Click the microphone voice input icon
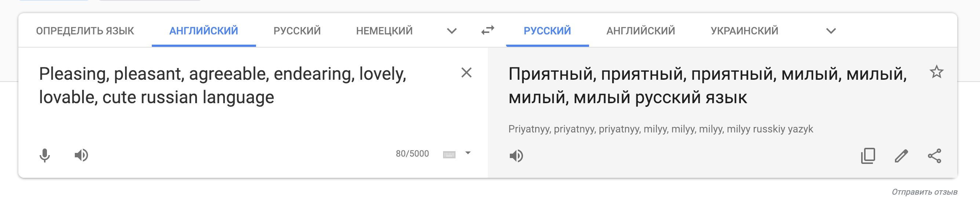 44,155
